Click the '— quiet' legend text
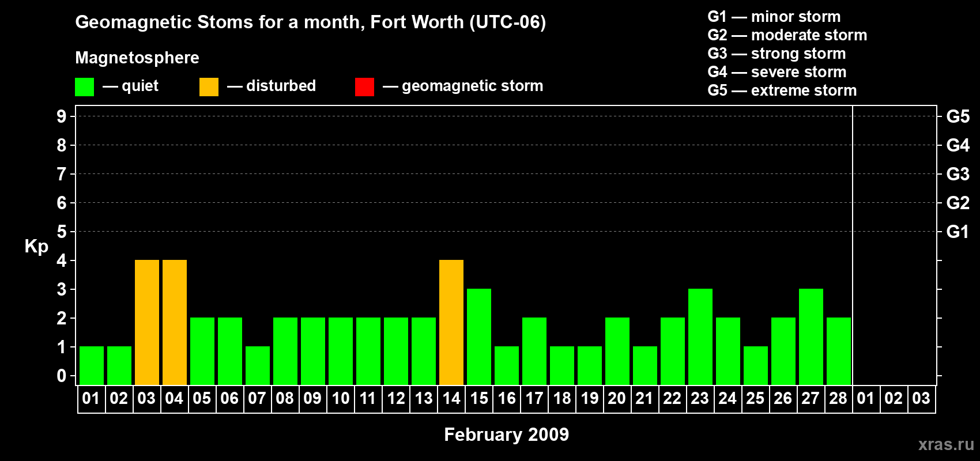This screenshot has height=461, width=980. (130, 86)
